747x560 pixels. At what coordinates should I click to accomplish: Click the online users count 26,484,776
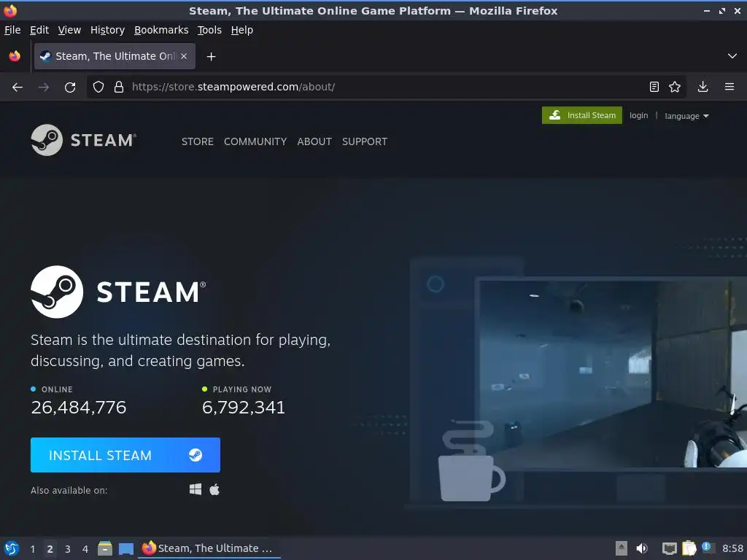pos(79,407)
